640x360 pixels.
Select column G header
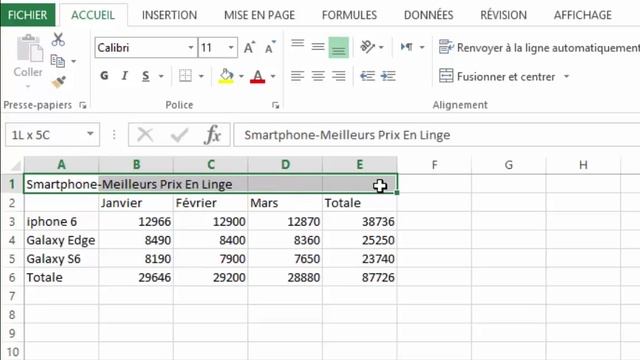pyautogui.click(x=509, y=165)
